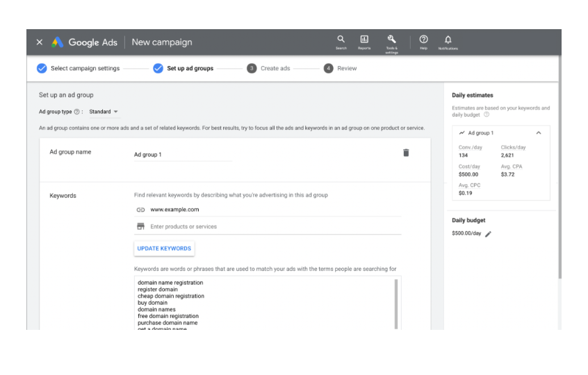Image resolution: width=588 pixels, height=375 pixels.
Task: Click the Avg. CPA value $3.72
Action: pos(508,174)
